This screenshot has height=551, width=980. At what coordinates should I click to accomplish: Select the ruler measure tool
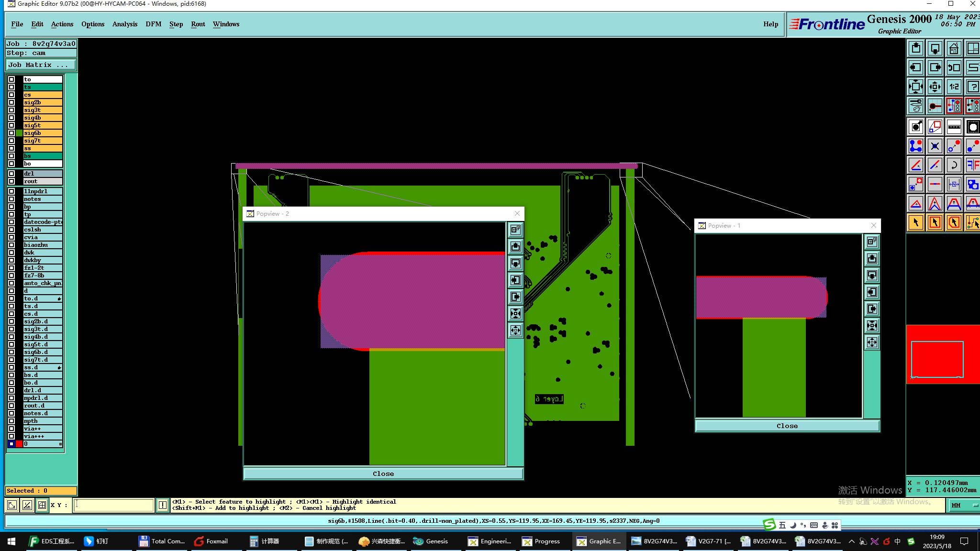(x=954, y=127)
